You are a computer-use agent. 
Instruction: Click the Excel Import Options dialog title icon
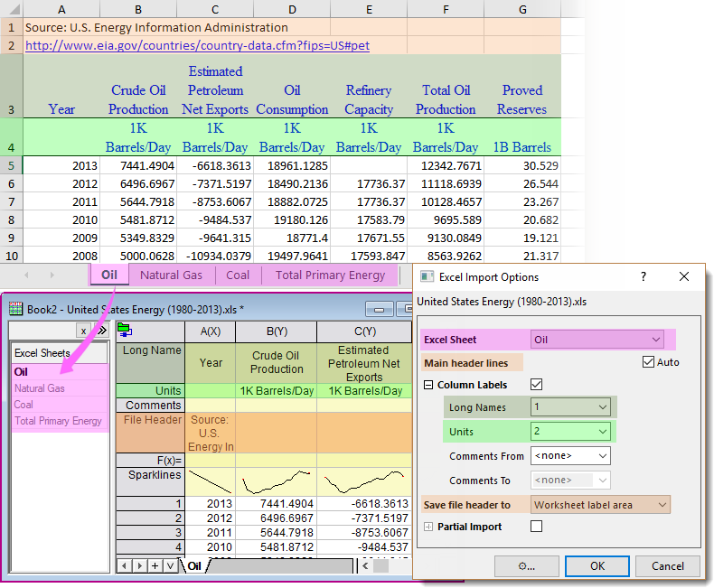coord(427,276)
